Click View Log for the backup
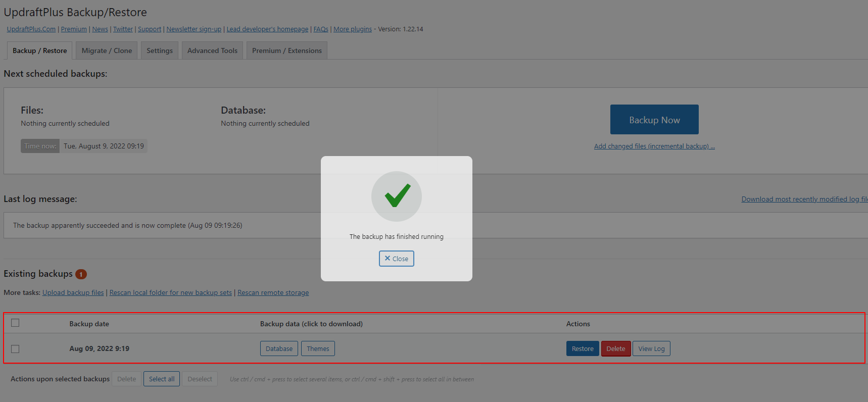The image size is (868, 402). pyautogui.click(x=651, y=348)
